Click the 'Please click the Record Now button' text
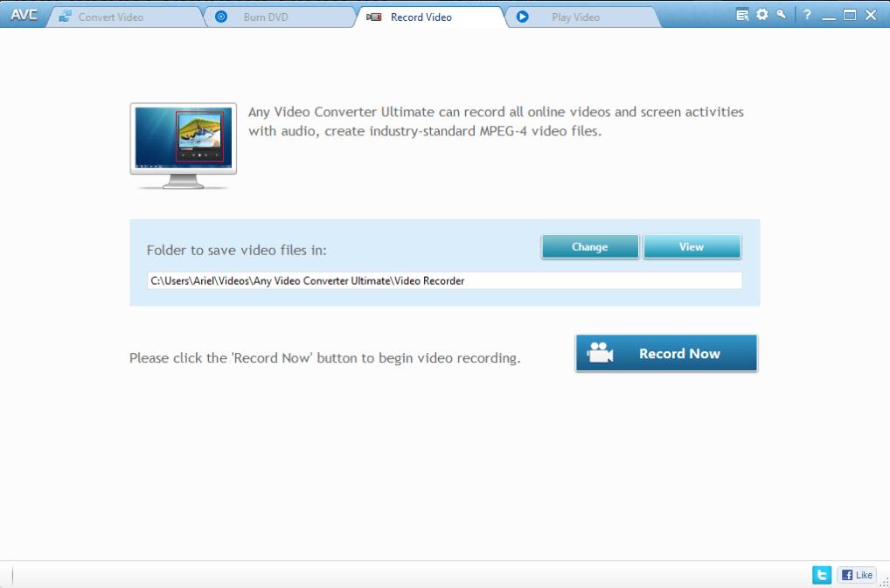This screenshot has width=890, height=588. click(x=324, y=358)
